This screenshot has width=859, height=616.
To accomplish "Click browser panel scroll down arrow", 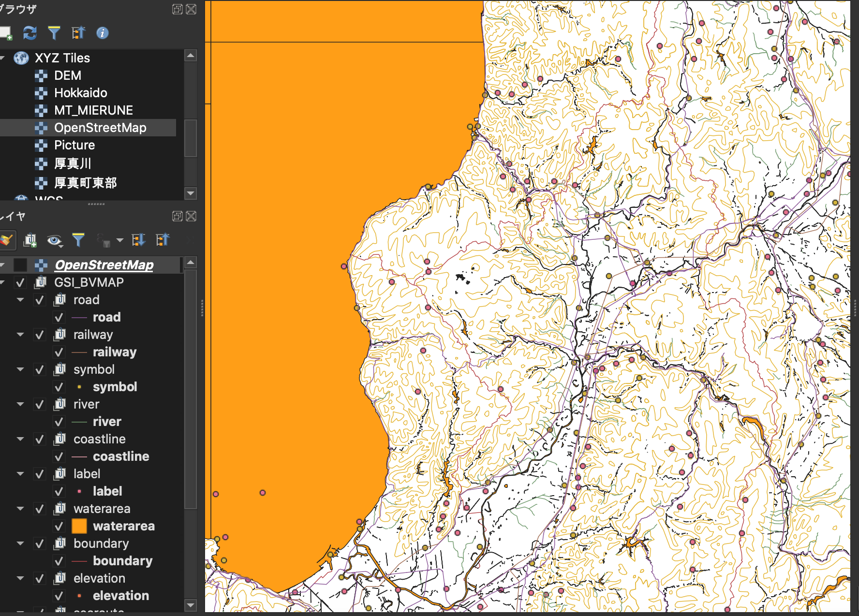I will (191, 193).
